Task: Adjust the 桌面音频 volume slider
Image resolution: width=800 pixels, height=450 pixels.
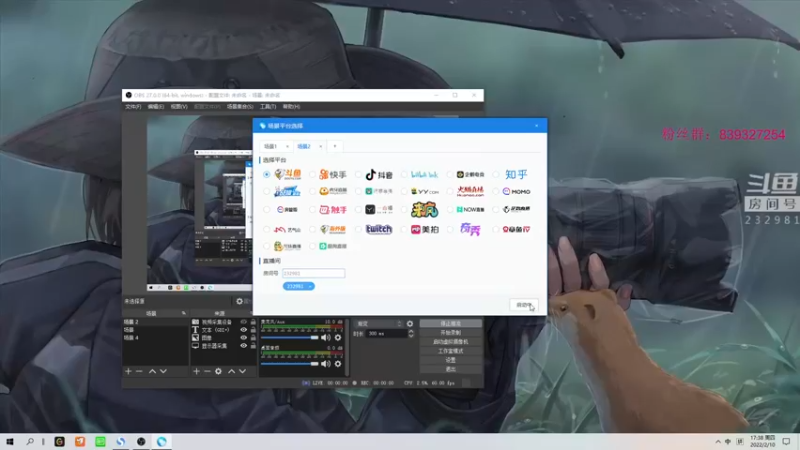Action: point(290,364)
